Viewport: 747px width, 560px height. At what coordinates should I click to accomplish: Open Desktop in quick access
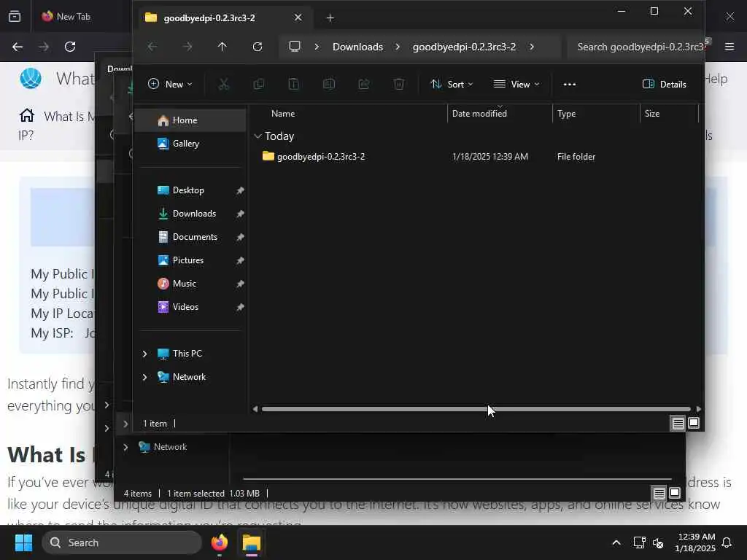coord(190,190)
